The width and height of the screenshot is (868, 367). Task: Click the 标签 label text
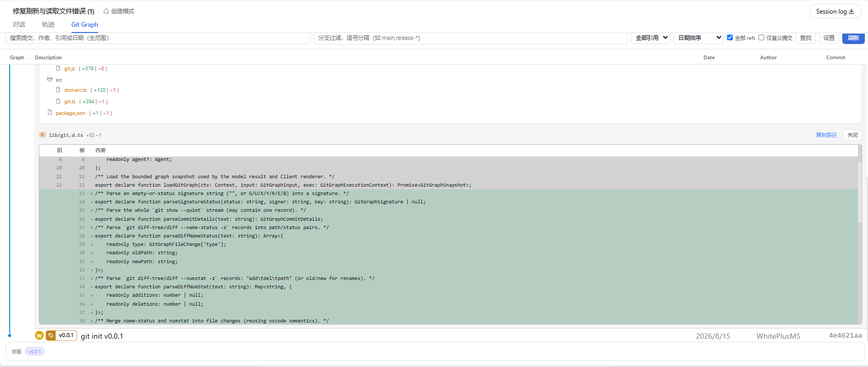click(16, 352)
